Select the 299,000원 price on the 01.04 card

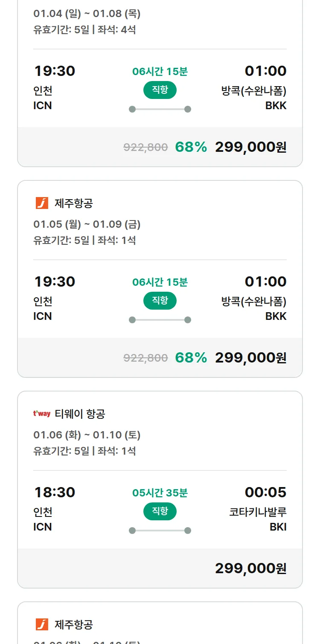pos(250,147)
